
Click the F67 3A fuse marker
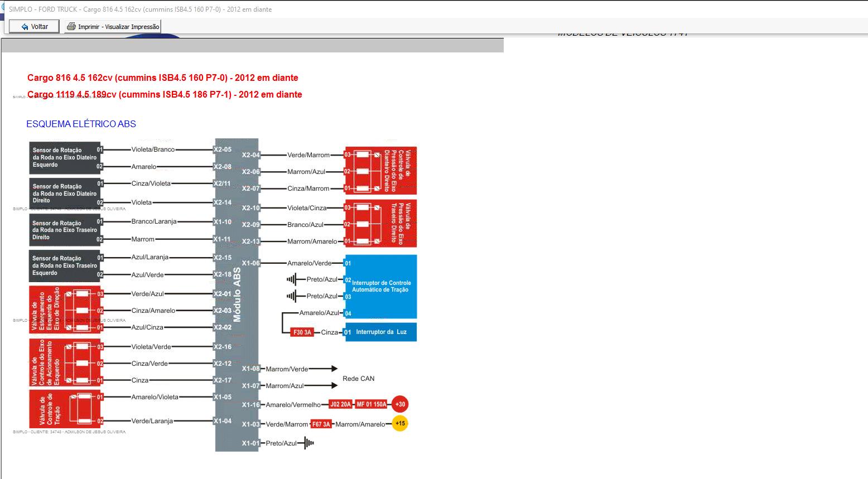[x=321, y=424]
